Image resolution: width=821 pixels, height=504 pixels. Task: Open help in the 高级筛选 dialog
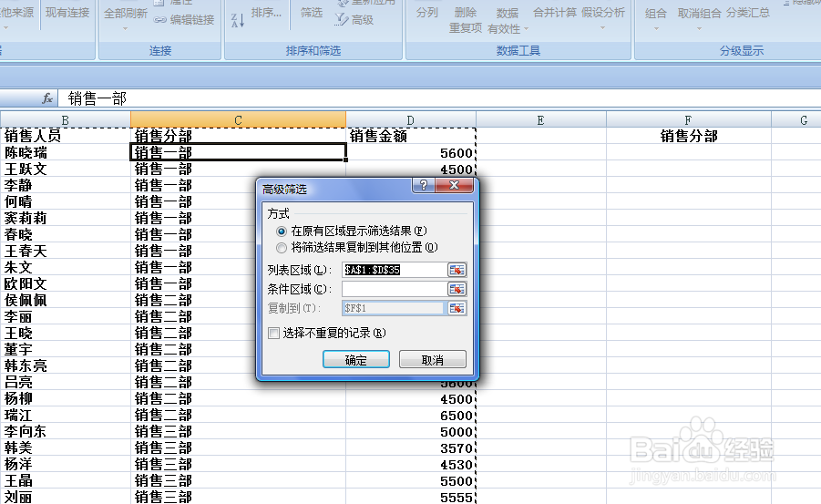pyautogui.click(x=424, y=185)
